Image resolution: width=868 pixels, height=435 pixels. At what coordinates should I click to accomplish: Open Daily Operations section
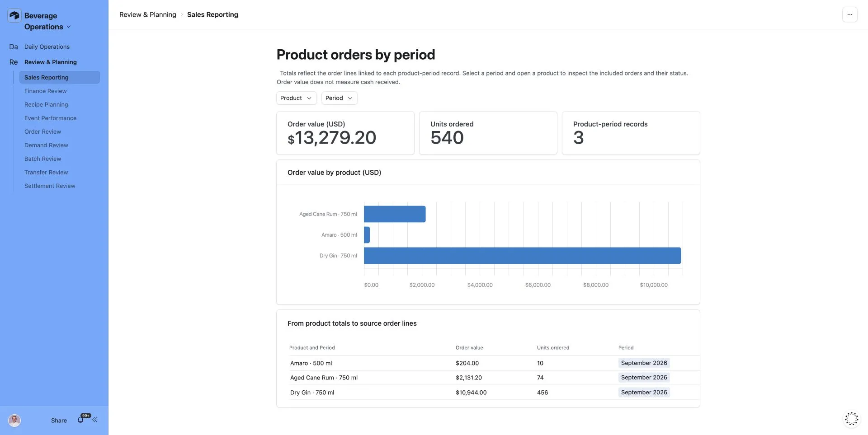[x=47, y=47]
